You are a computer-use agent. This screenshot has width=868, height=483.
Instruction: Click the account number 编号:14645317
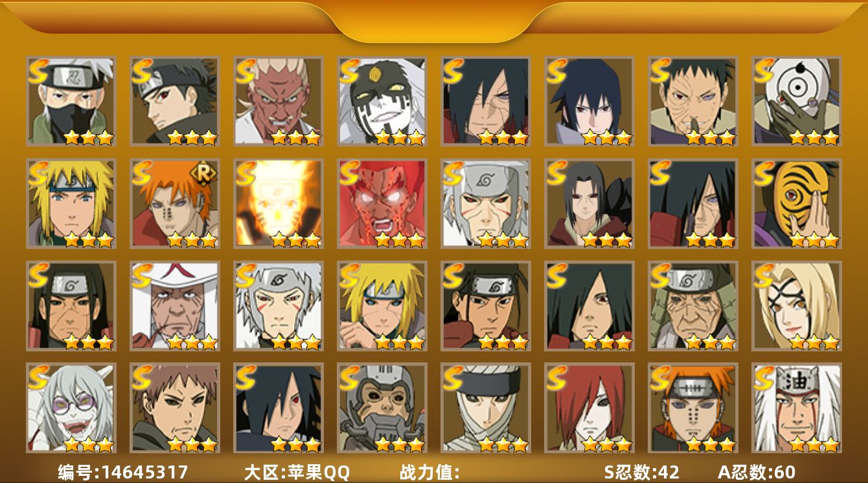123,472
